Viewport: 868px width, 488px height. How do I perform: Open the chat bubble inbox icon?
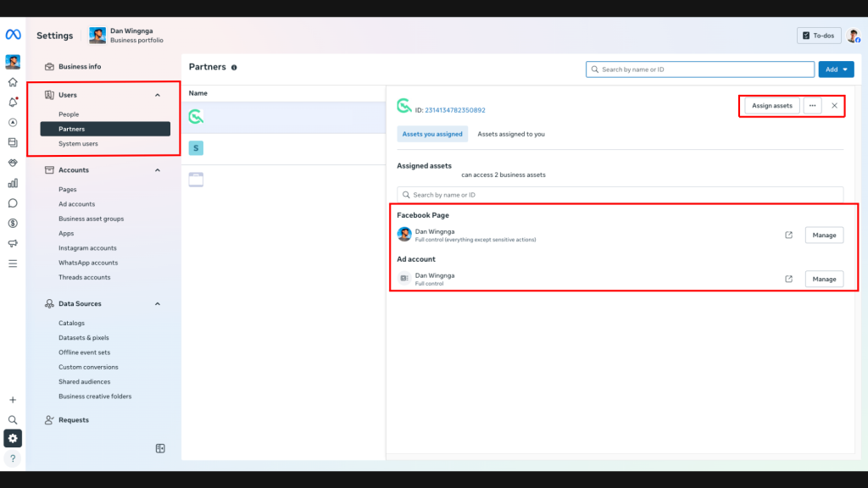(13, 203)
